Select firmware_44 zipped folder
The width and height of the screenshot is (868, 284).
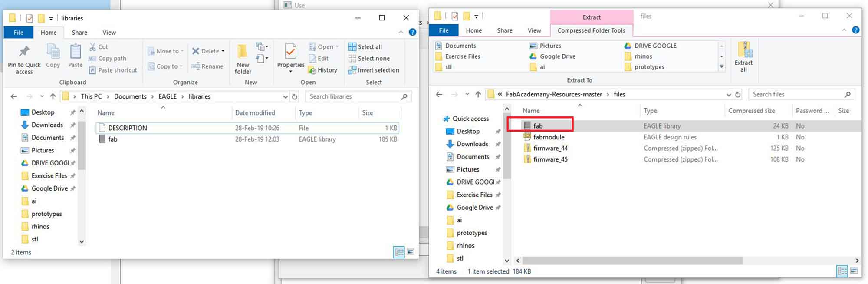tap(550, 149)
